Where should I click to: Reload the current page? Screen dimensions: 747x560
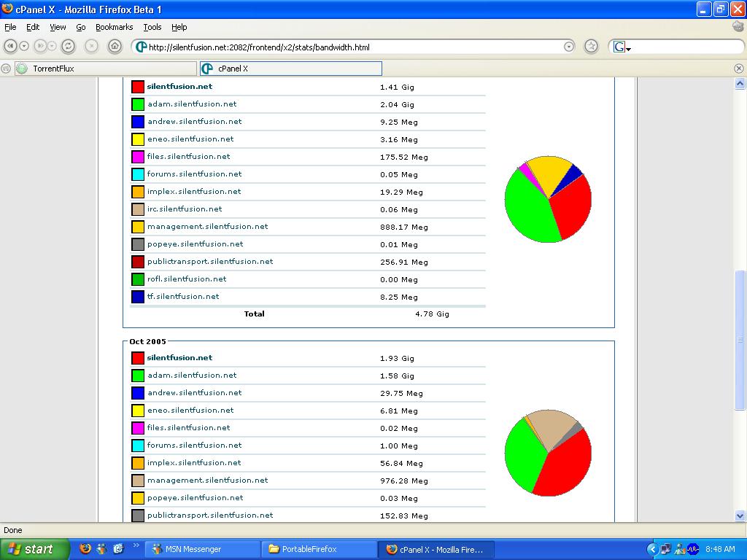68,46
